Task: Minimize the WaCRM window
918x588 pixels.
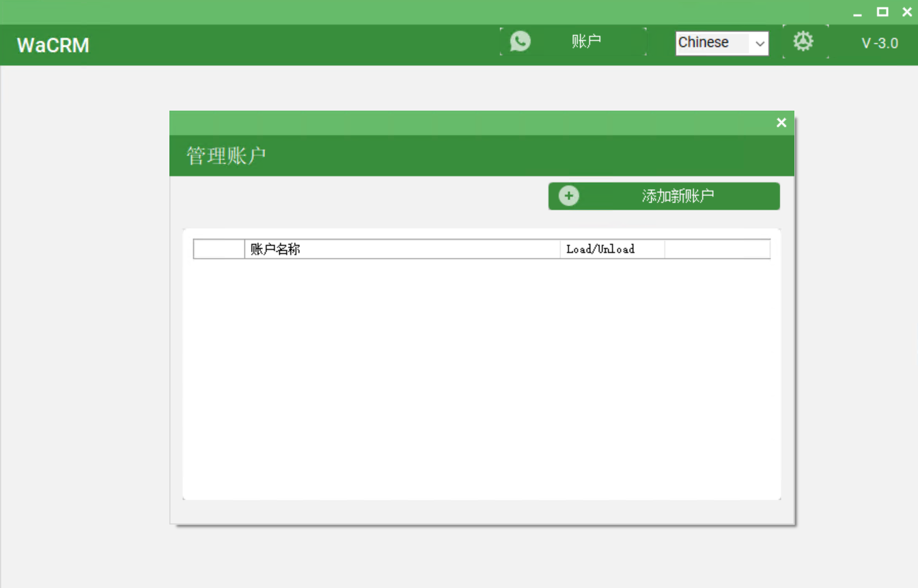Action: pyautogui.click(x=857, y=12)
